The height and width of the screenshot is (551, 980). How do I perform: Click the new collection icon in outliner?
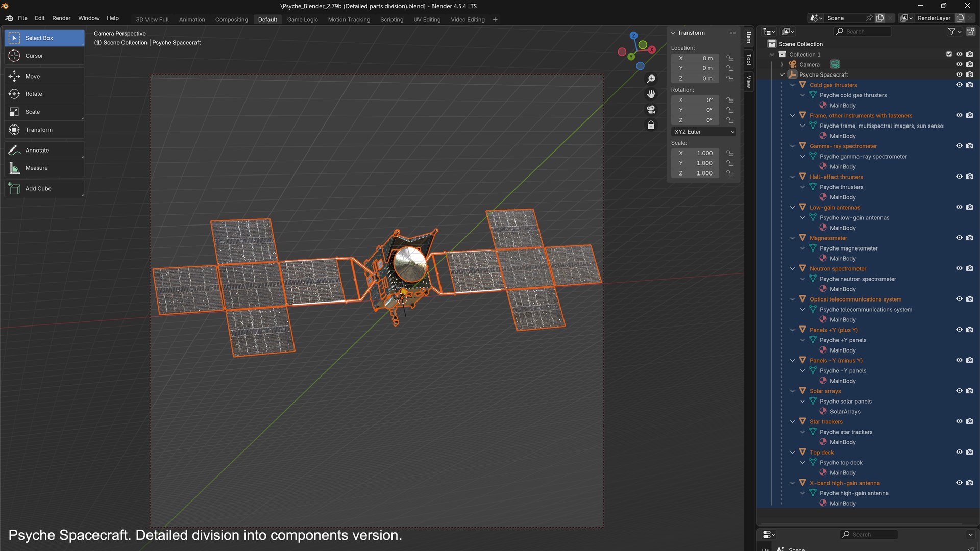pyautogui.click(x=971, y=32)
